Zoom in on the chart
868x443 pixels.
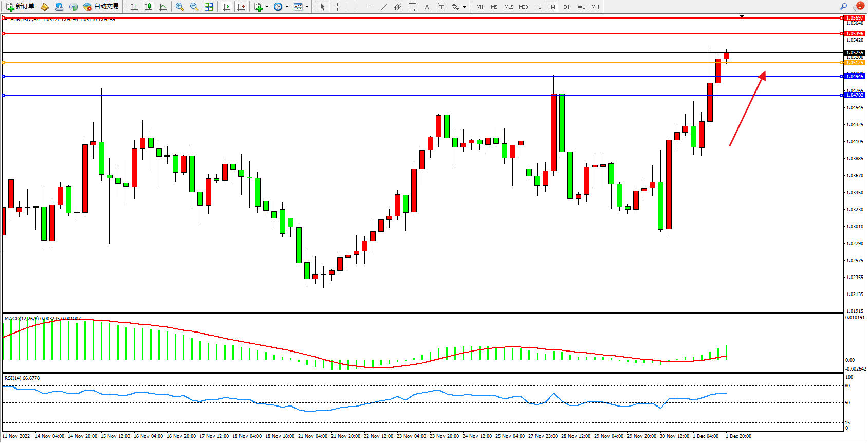coord(180,7)
